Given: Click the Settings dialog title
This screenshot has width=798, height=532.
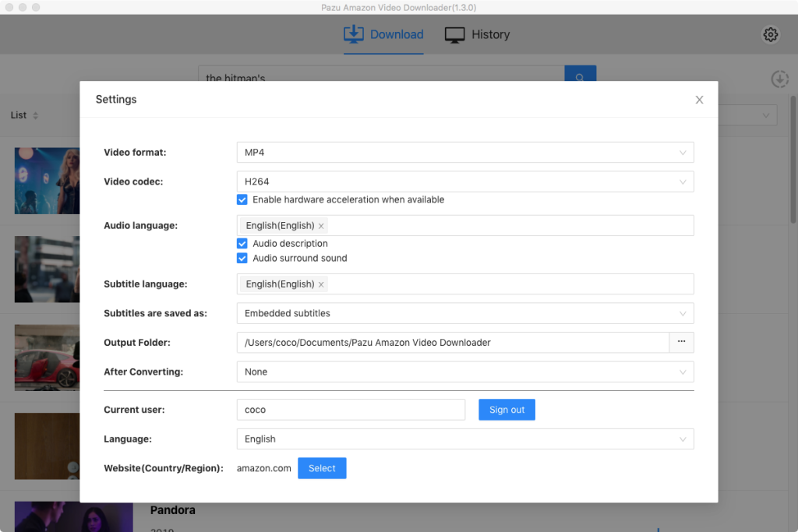Looking at the screenshot, I should point(116,99).
